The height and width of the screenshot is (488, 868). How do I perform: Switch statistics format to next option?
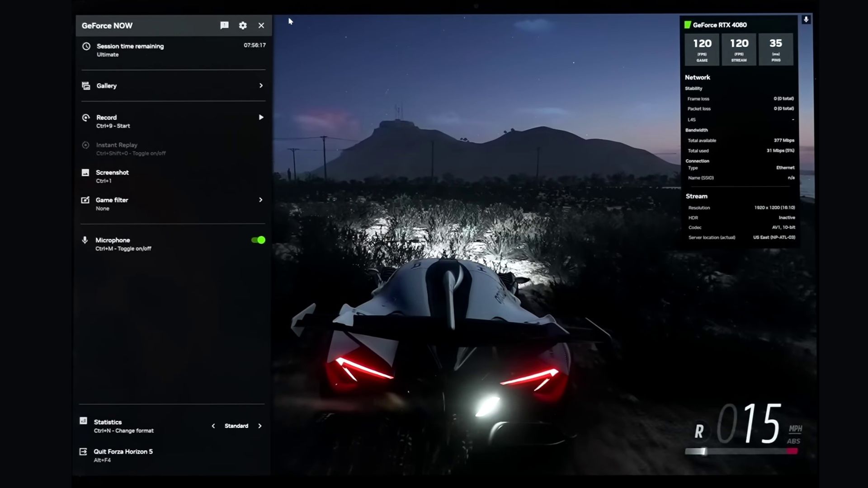pos(260,426)
